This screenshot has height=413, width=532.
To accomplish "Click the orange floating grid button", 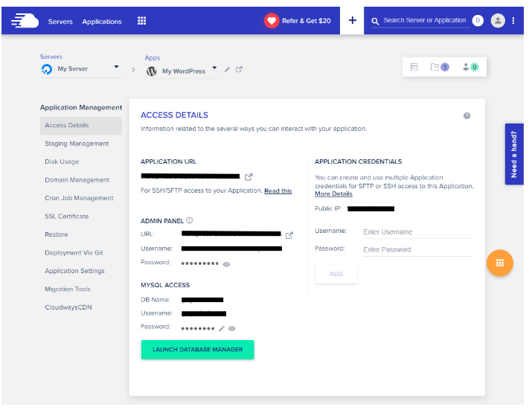I will point(500,263).
